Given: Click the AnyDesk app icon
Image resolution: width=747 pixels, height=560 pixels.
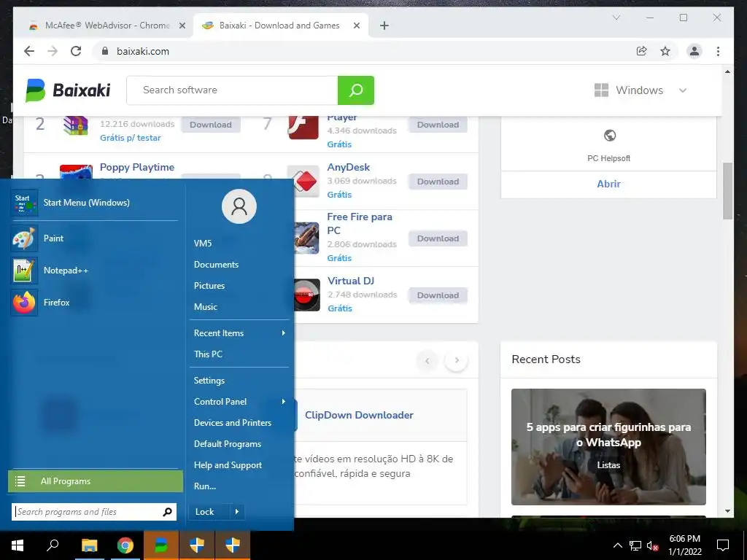Looking at the screenshot, I should (x=304, y=182).
